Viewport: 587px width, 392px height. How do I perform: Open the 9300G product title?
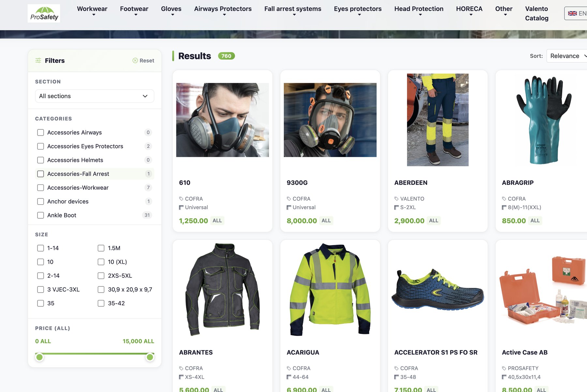pos(297,183)
